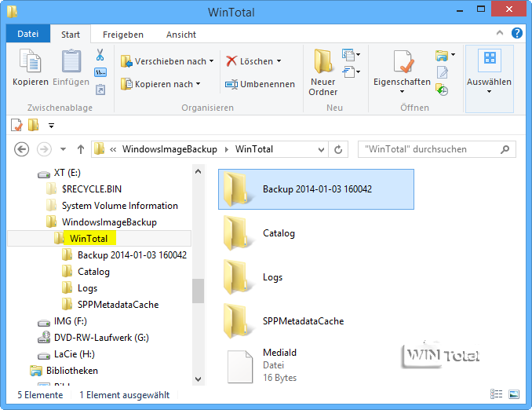Open the address bar history dropdown
This screenshot has width=532, height=410.
(x=321, y=150)
